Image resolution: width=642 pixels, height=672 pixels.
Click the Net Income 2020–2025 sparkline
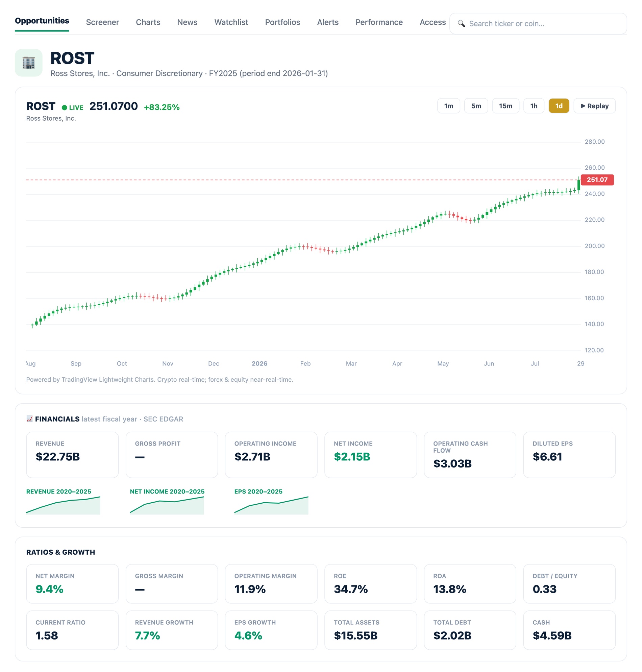pos(167,505)
